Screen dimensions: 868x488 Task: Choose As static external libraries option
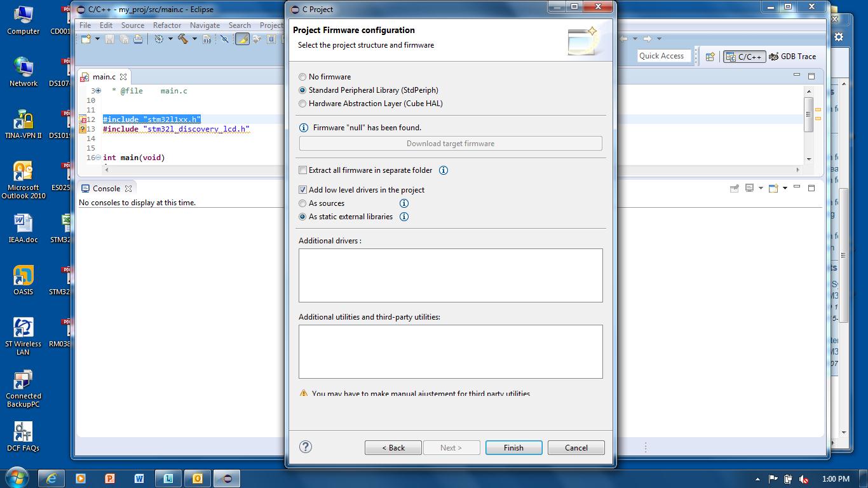[346, 217]
